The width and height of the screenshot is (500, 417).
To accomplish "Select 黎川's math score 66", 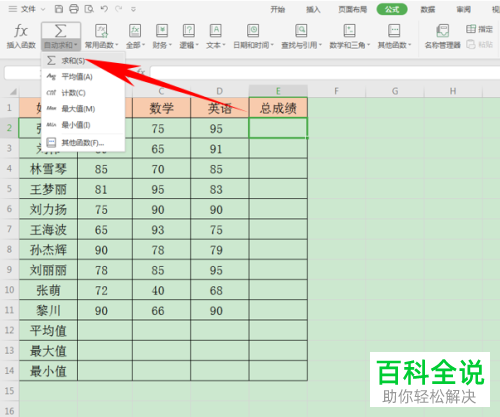I will (161, 311).
